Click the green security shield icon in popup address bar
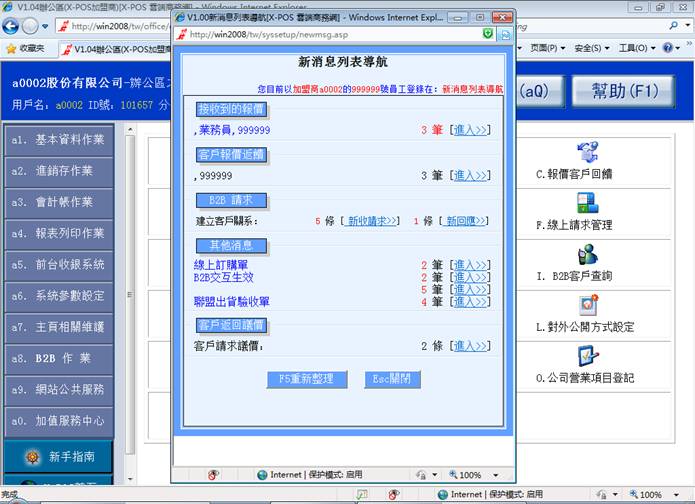Image resolution: width=695 pixels, height=504 pixels. [487, 34]
